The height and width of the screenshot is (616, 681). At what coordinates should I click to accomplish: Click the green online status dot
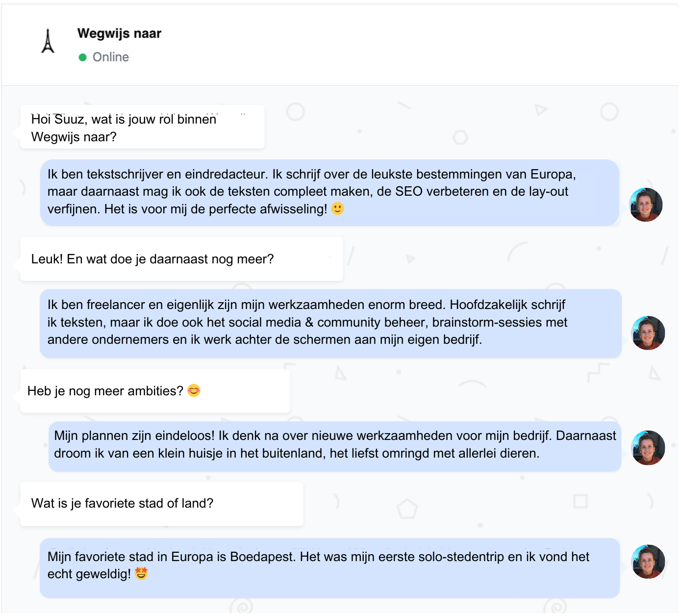click(82, 57)
